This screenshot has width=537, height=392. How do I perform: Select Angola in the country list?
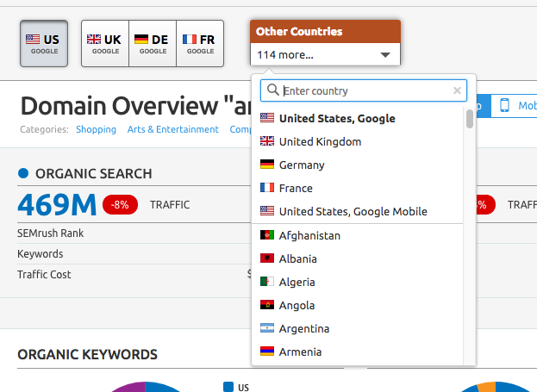tap(357, 305)
